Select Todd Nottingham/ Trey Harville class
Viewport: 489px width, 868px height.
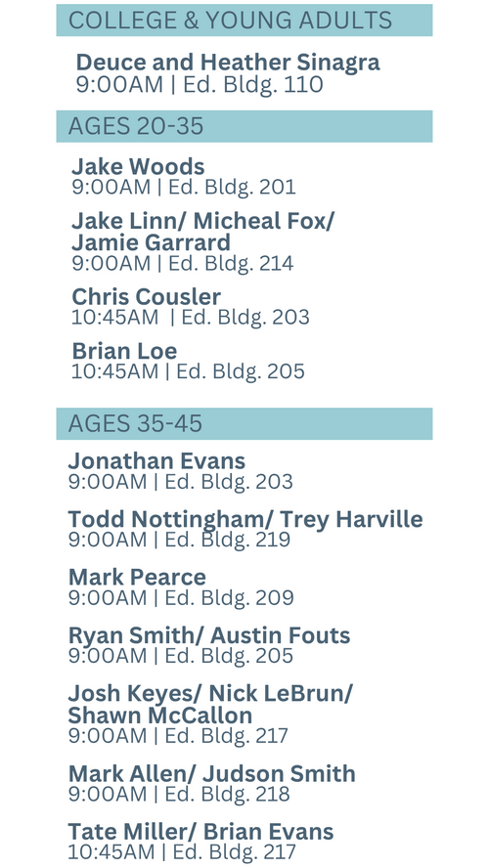tap(245, 519)
